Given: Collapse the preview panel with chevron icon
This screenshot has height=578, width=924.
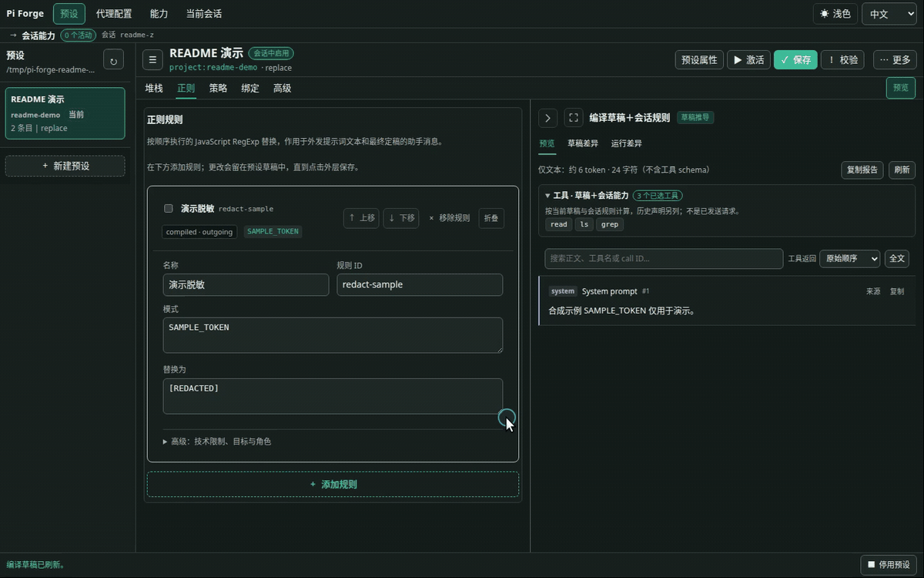Looking at the screenshot, I should coord(547,118).
